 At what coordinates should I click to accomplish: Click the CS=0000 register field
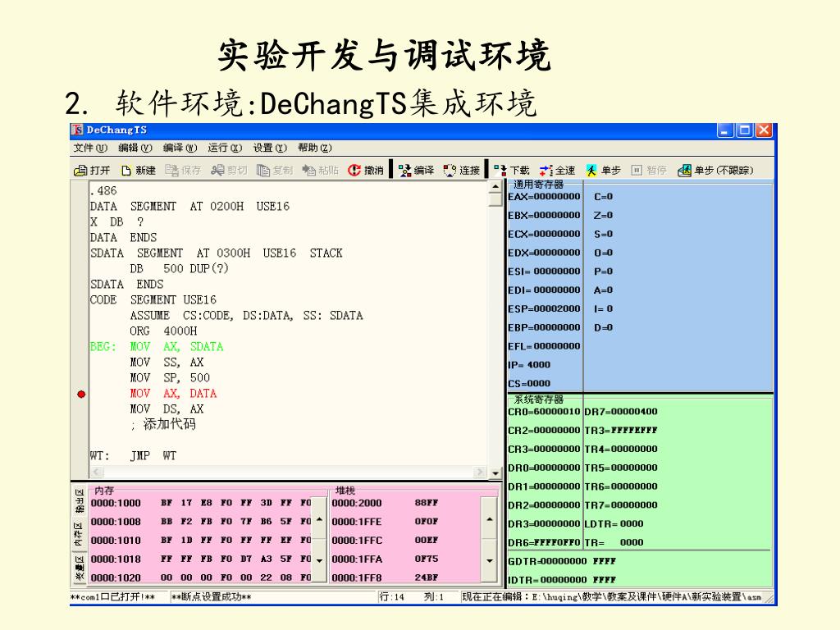coord(529,384)
